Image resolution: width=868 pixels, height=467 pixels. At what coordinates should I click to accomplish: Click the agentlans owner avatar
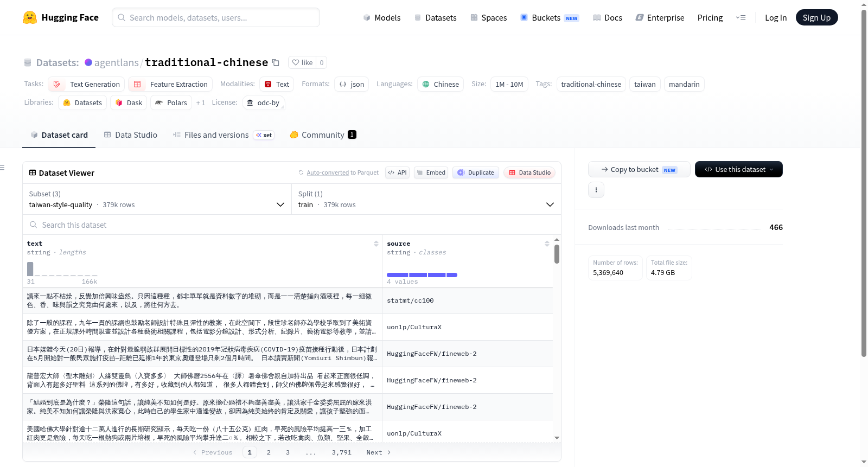pyautogui.click(x=88, y=62)
